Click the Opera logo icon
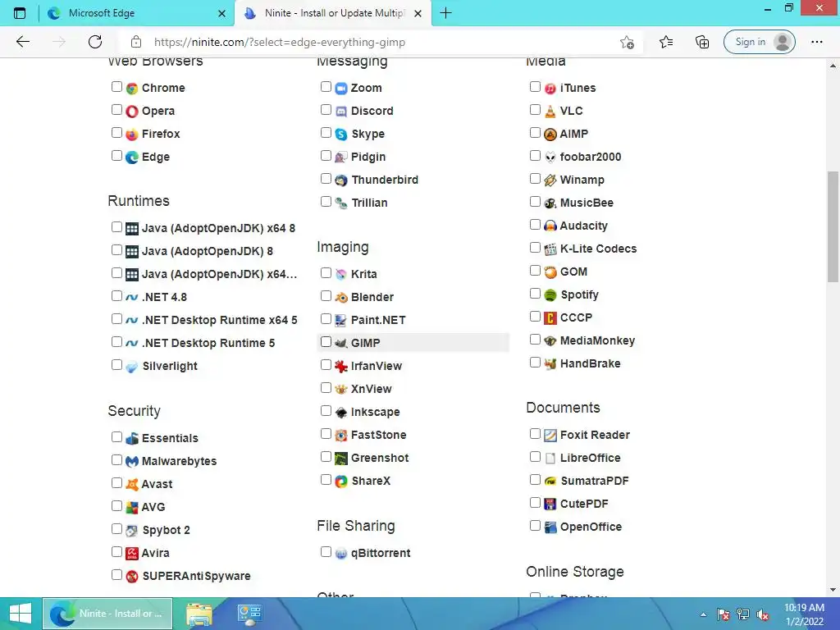Image resolution: width=840 pixels, height=630 pixels. (132, 112)
